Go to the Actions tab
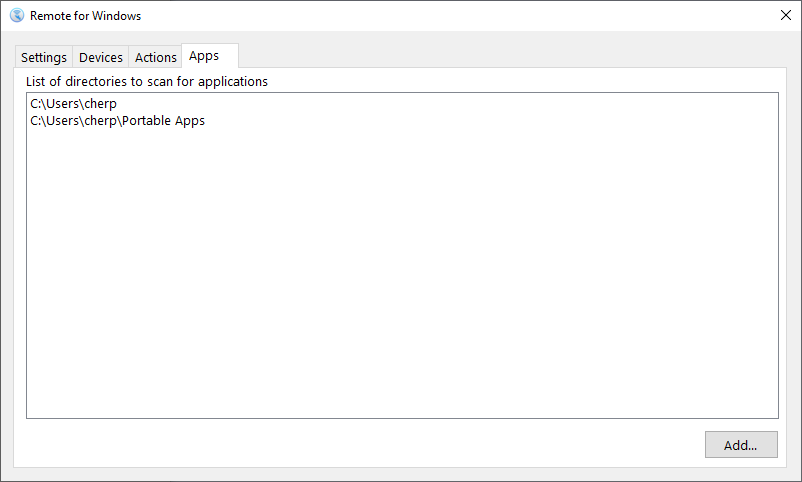 pyautogui.click(x=156, y=58)
